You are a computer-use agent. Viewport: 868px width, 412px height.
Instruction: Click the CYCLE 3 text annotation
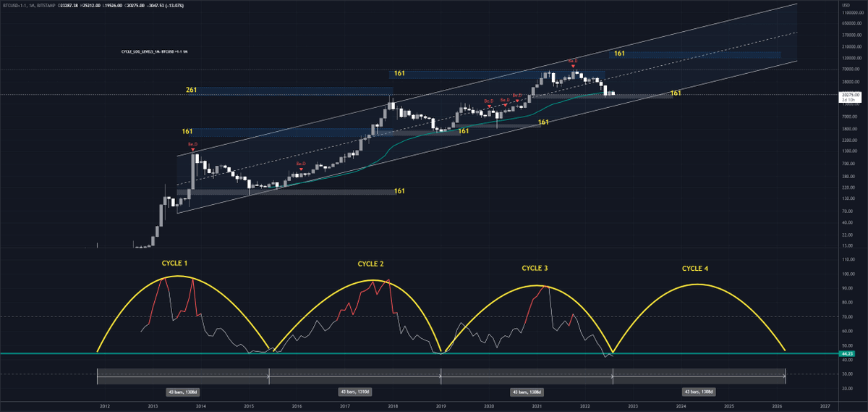click(x=535, y=268)
